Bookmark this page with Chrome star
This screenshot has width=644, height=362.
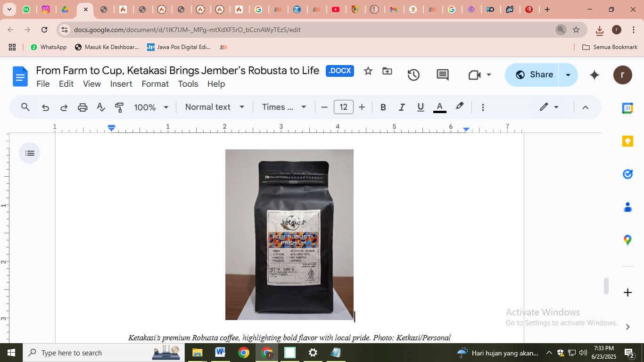pyautogui.click(x=576, y=30)
